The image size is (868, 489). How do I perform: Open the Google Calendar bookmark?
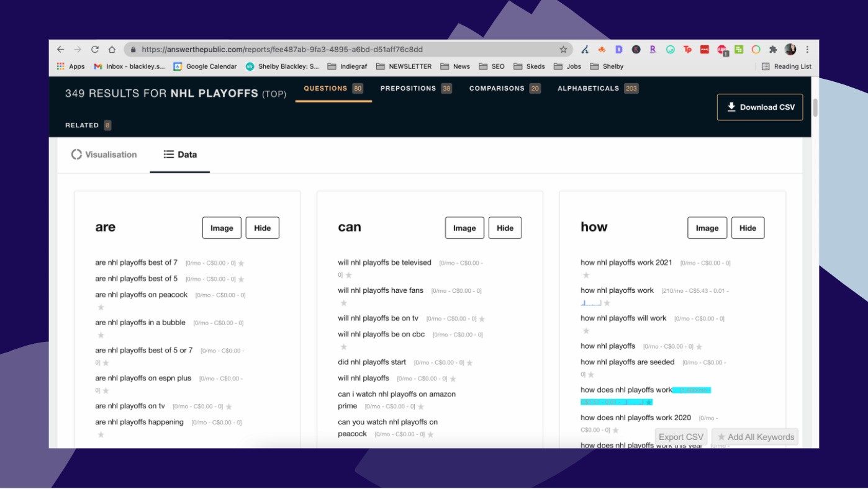(206, 66)
